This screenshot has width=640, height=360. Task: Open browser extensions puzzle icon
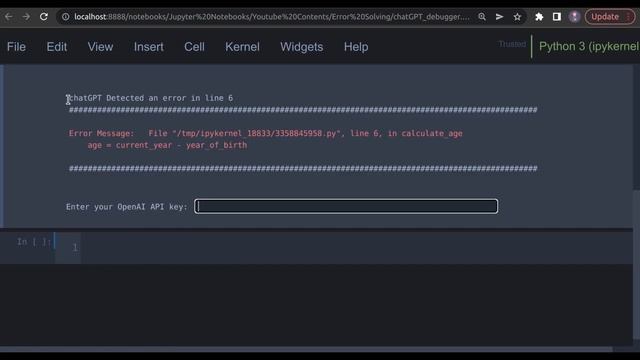pyautogui.click(x=539, y=17)
